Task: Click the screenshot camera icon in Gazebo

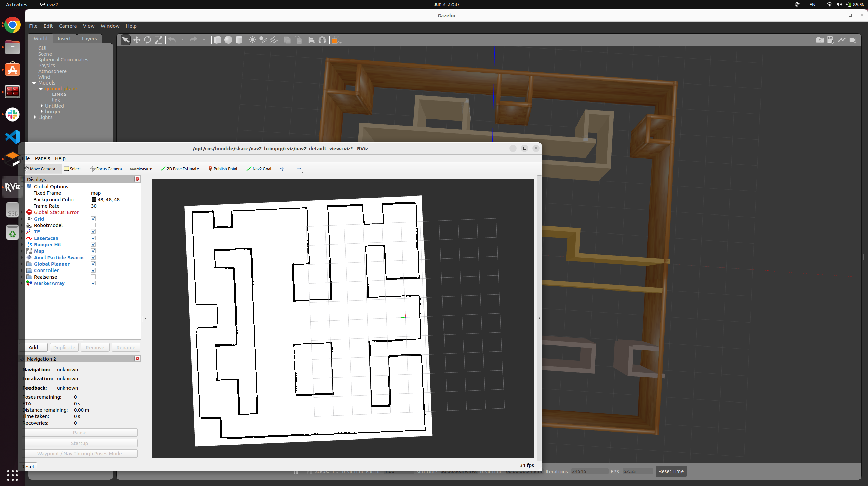Action: point(820,40)
